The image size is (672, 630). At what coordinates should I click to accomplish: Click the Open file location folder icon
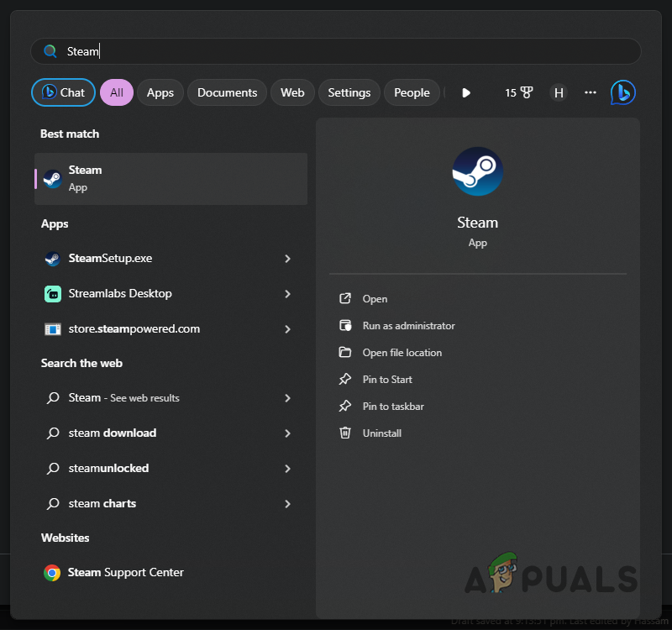point(345,352)
